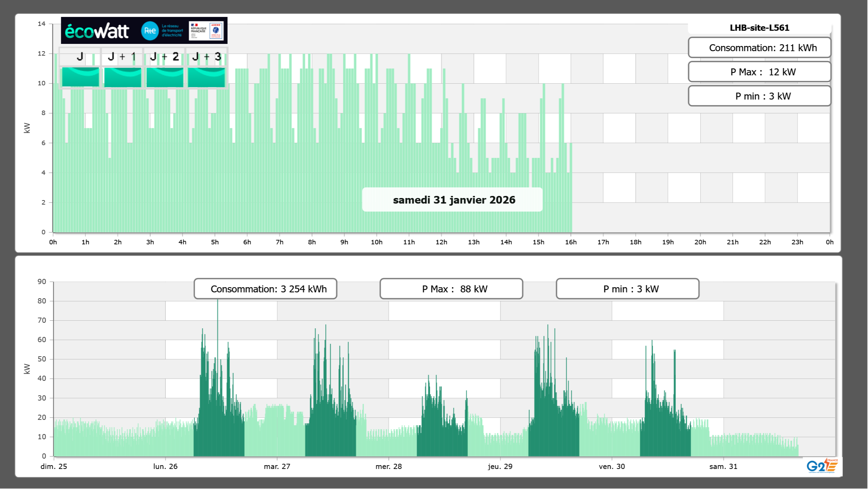Click the green signal under J + 1
Screen dimensions: 868x489
(x=122, y=77)
